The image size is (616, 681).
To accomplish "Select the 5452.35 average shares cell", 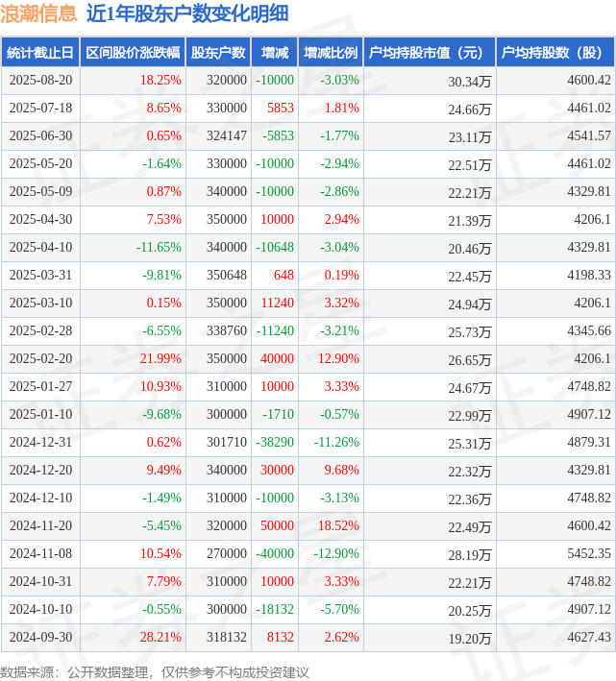I will 555,554.
